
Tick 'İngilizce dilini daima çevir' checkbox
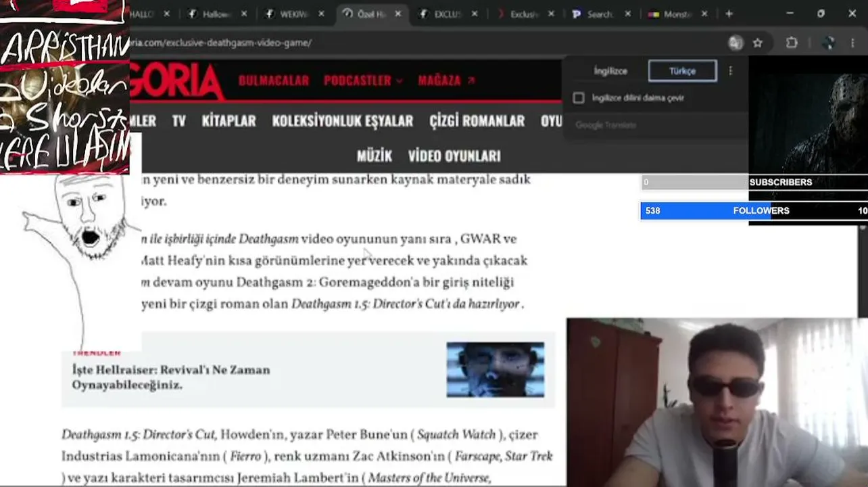click(x=579, y=98)
